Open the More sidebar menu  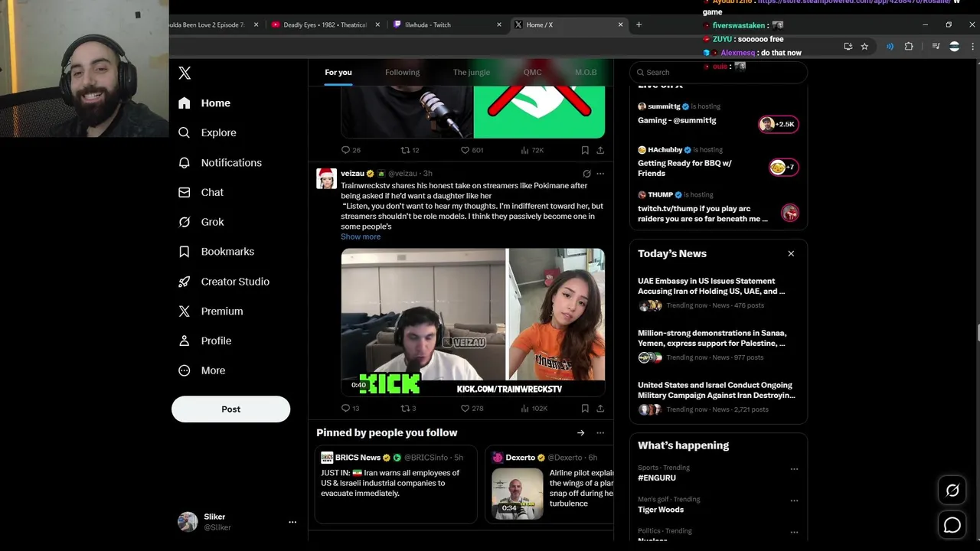[x=201, y=370]
